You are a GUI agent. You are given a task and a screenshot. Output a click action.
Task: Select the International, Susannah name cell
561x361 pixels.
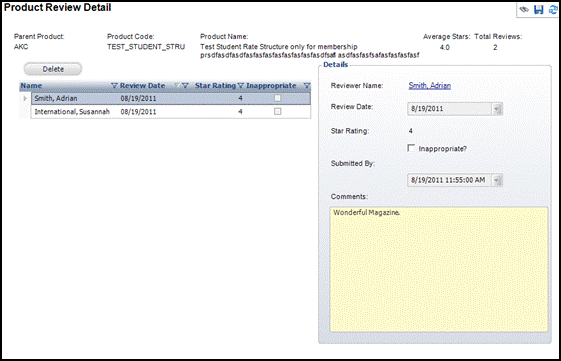pos(72,112)
